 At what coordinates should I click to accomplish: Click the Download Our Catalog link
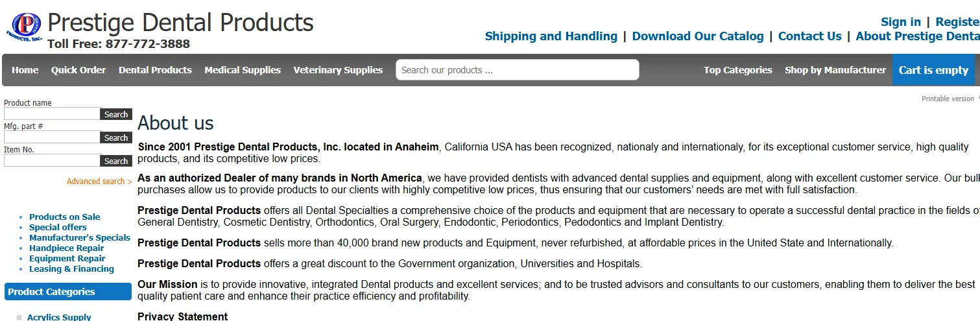click(x=698, y=36)
